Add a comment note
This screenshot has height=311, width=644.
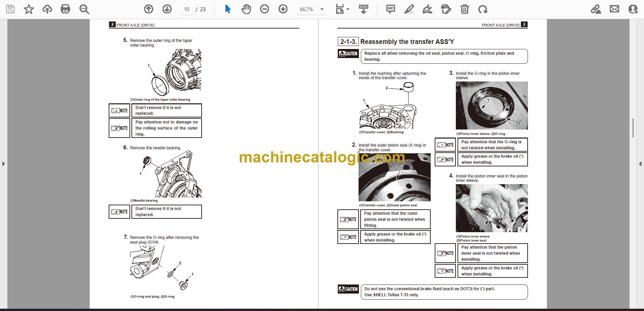coord(391,9)
